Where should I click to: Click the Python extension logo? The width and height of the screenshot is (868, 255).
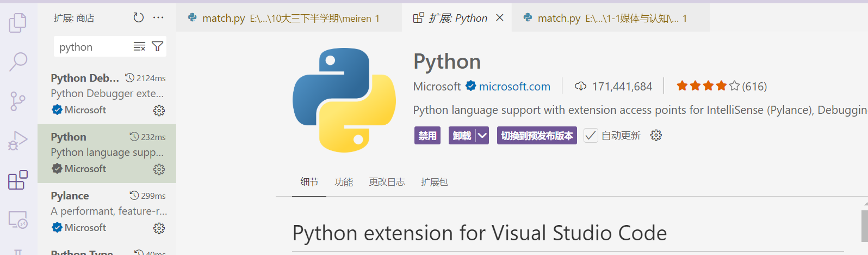pyautogui.click(x=344, y=100)
